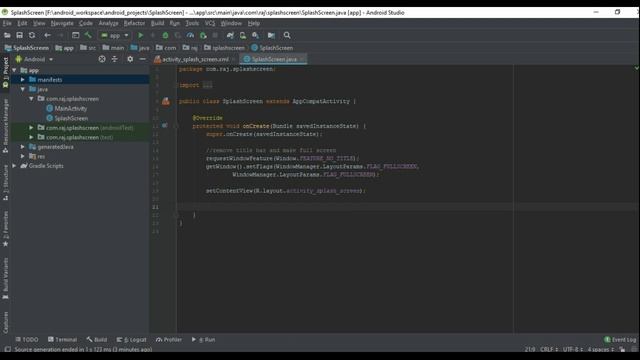This screenshot has height=360, width=640.
Task: Open the File menu
Action: [7, 23]
